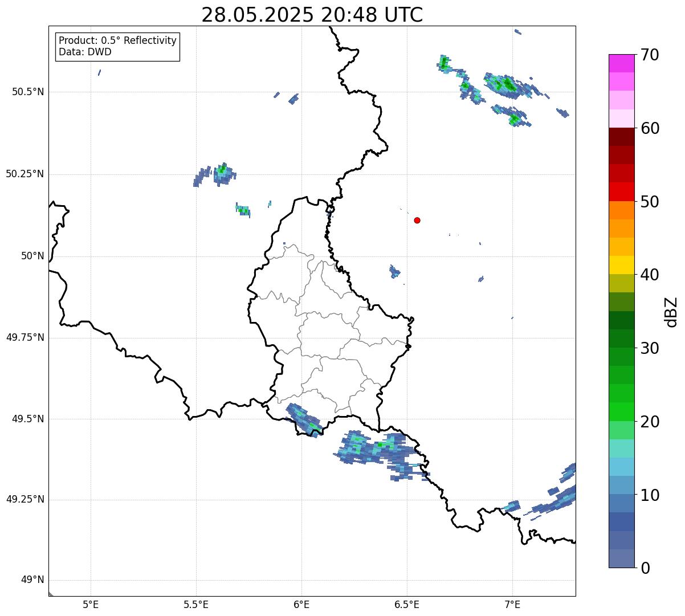Click the bright red colorbar segment above 50

click(x=622, y=191)
